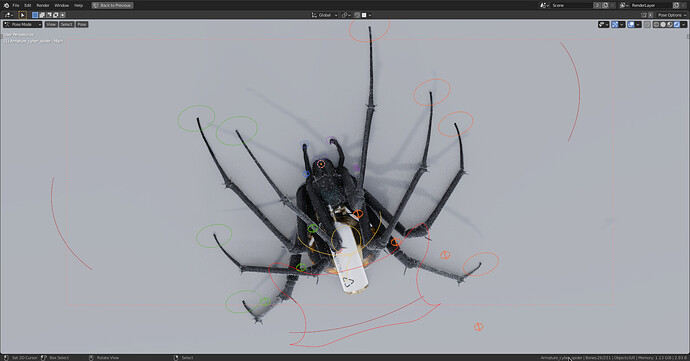Viewport: 690px width, 361px height.
Task: Open the Render menu
Action: pos(43,5)
